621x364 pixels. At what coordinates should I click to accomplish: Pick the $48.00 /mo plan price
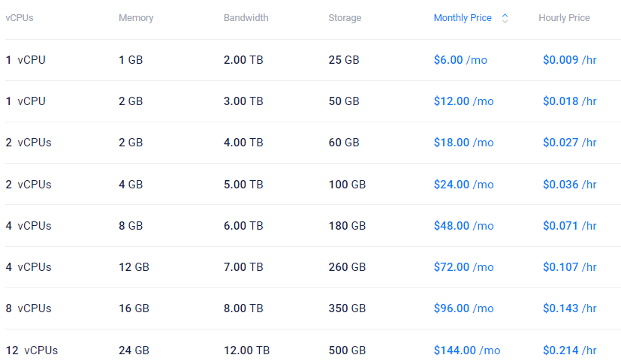click(x=463, y=226)
